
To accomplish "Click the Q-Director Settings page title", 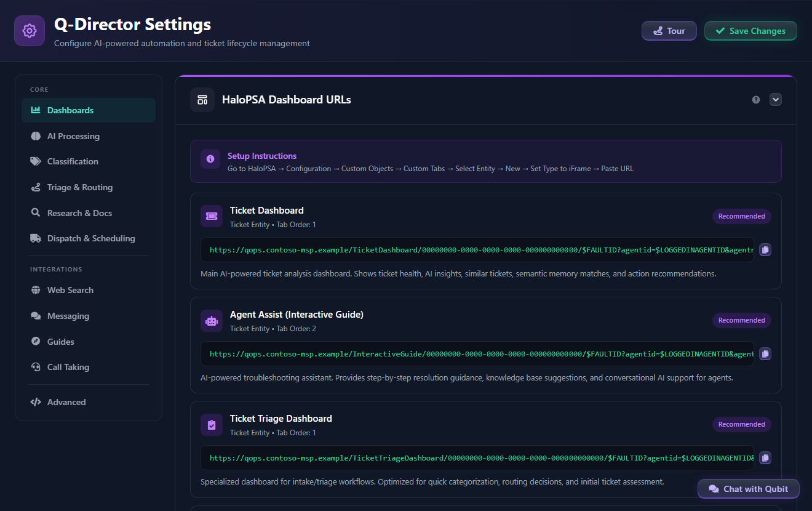I will pyautogui.click(x=133, y=25).
